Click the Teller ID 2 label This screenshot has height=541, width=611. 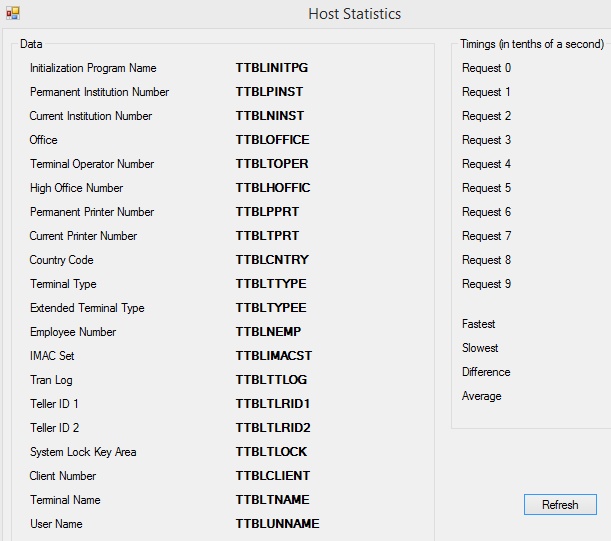pyautogui.click(x=55, y=428)
